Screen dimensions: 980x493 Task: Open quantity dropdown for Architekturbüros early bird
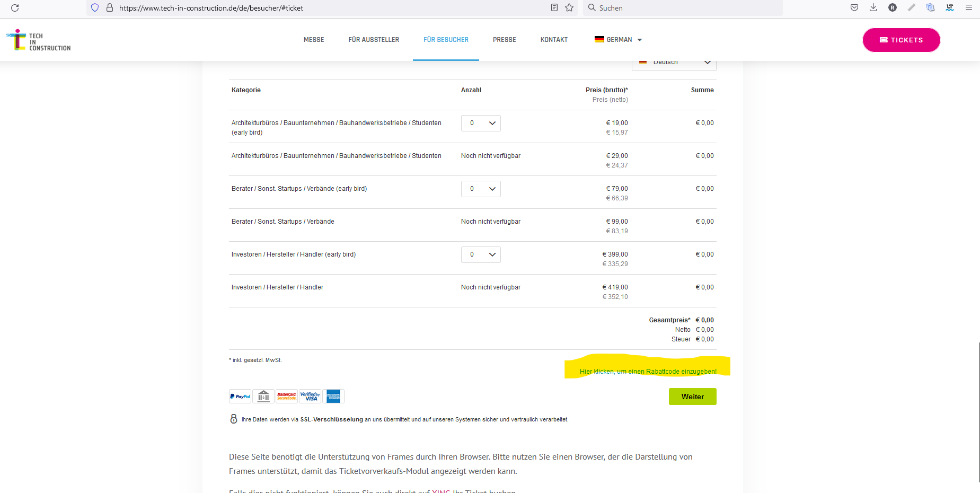[481, 123]
